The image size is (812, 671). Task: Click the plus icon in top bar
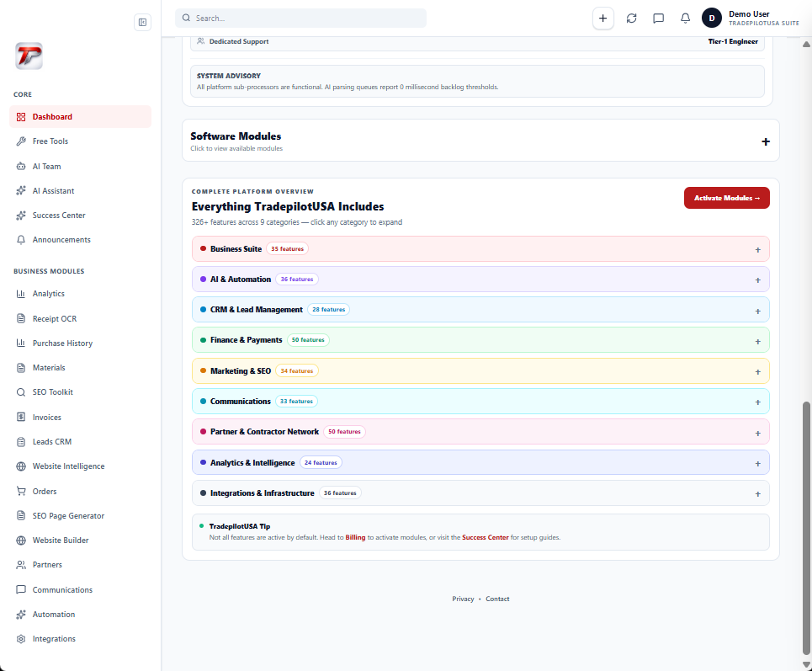point(602,19)
